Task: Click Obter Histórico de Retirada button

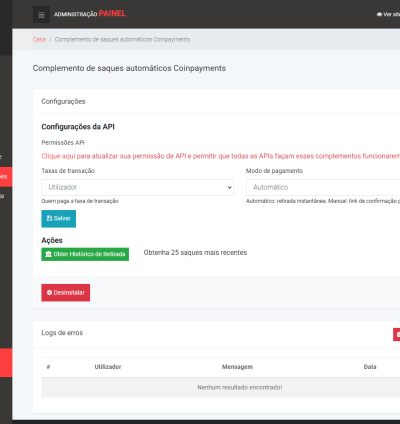Action: tap(85, 254)
